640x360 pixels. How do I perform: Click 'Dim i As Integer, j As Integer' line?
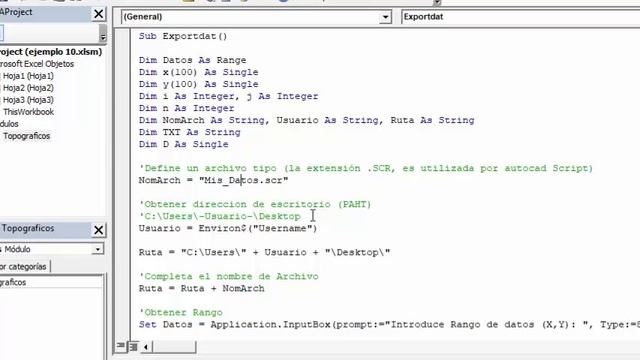click(228, 96)
